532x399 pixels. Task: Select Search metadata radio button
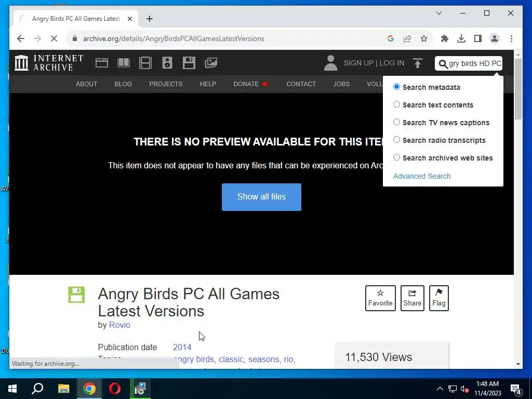click(x=396, y=87)
